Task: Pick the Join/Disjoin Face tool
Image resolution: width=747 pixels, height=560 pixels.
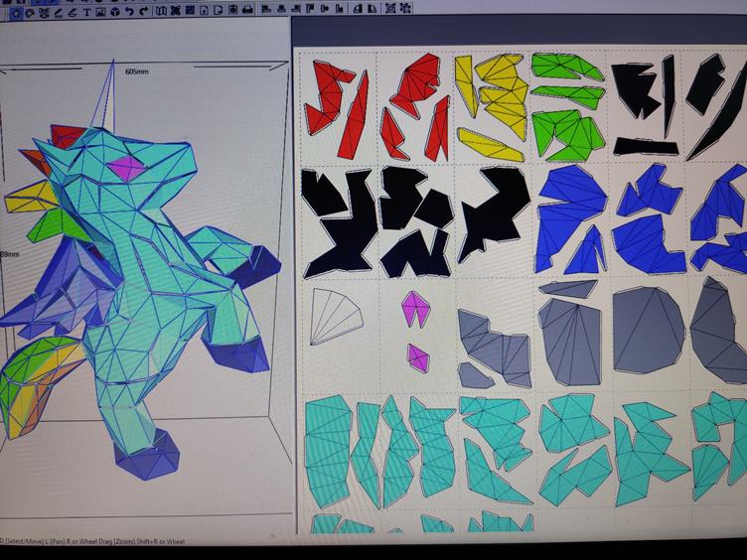Action: (44, 13)
